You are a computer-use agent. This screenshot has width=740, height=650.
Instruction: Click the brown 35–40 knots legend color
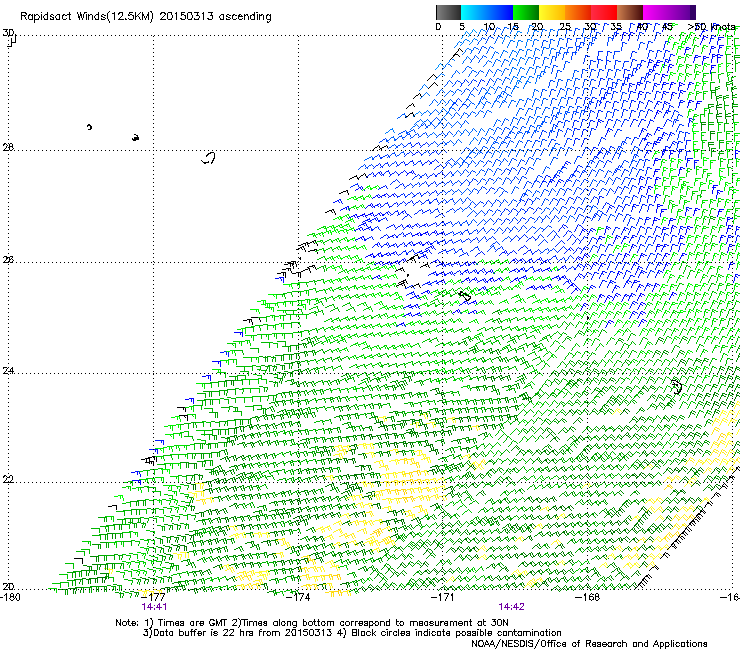[630, 12]
